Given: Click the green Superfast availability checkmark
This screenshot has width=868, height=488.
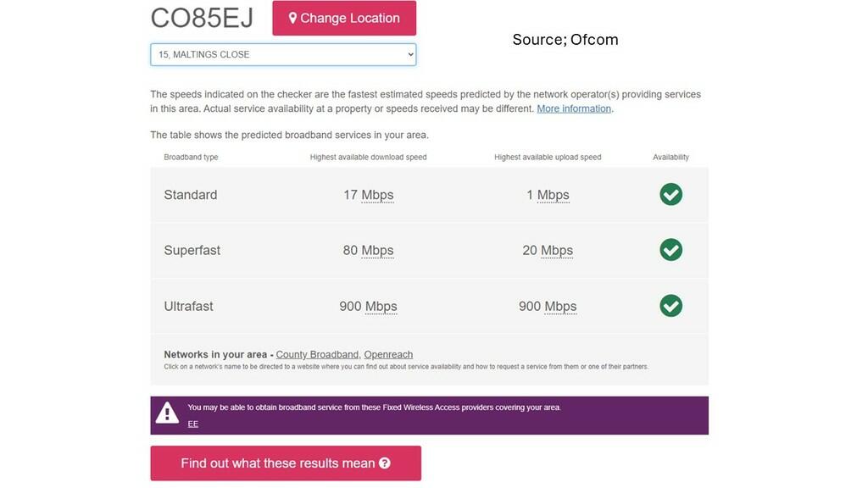Looking at the screenshot, I should pyautogui.click(x=670, y=250).
